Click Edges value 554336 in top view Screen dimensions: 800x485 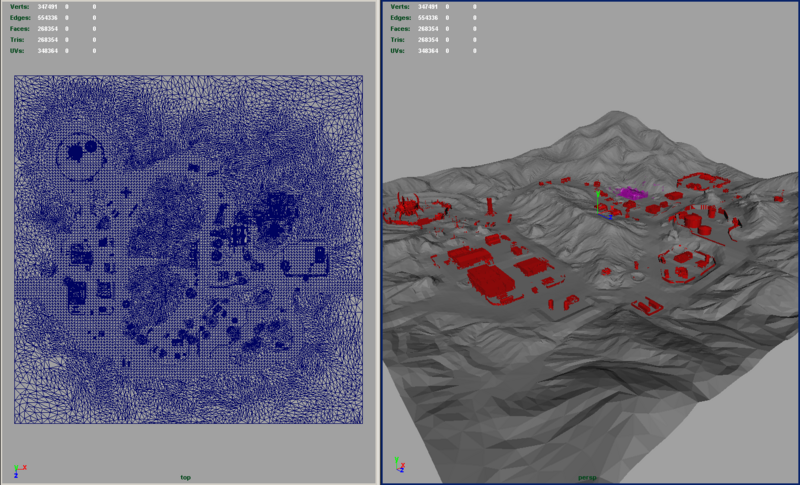47,18
